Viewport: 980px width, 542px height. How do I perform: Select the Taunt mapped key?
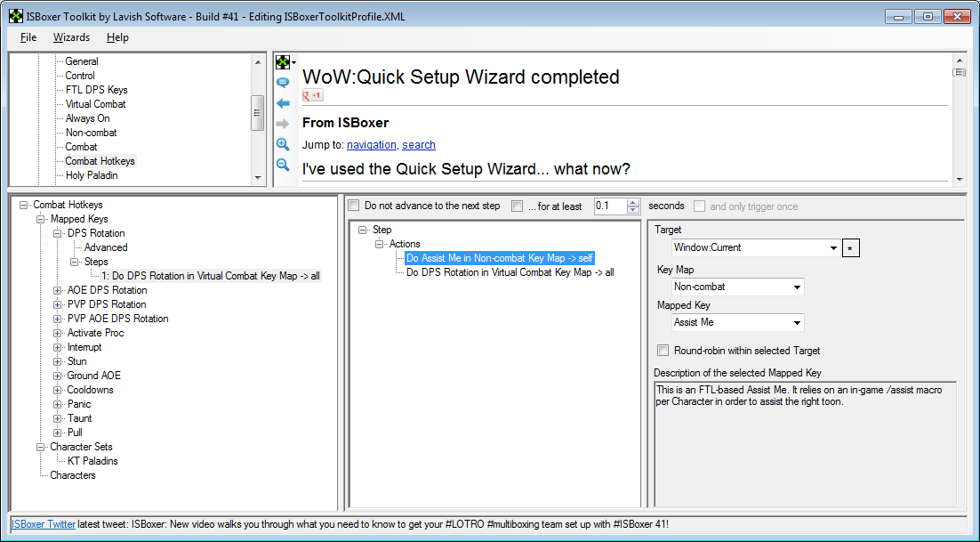(79, 419)
